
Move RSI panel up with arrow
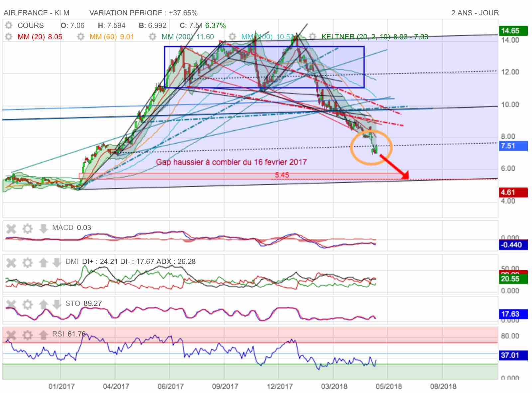click(x=43, y=335)
